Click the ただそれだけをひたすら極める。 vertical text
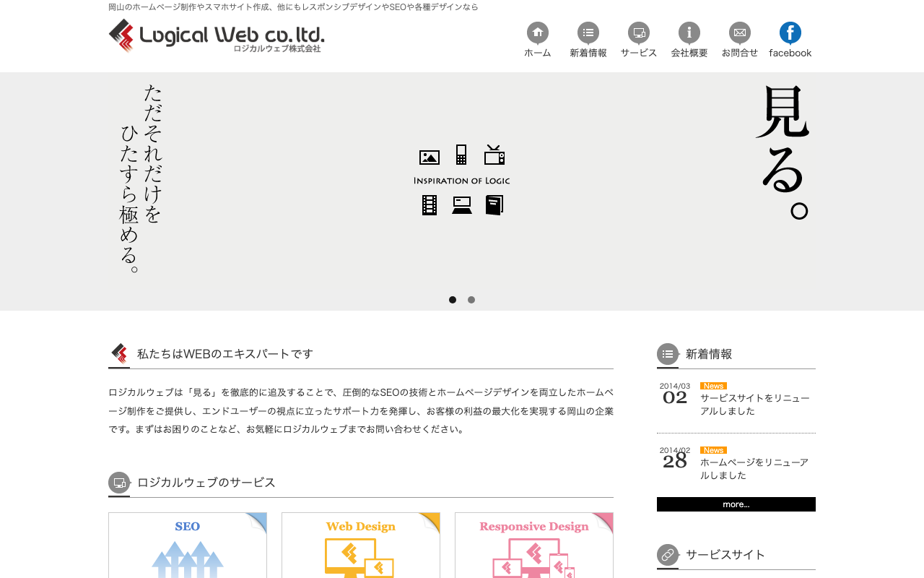This screenshot has height=578, width=924. coord(141,178)
